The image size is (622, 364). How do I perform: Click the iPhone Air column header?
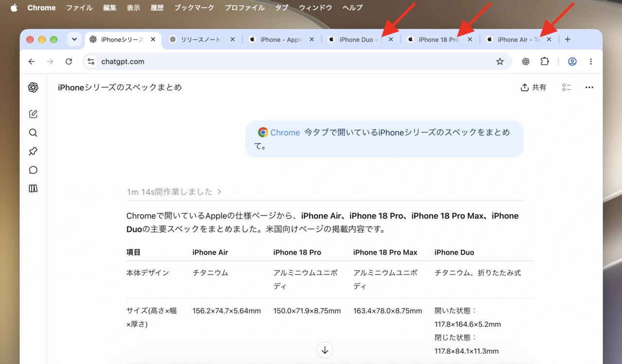tap(210, 253)
